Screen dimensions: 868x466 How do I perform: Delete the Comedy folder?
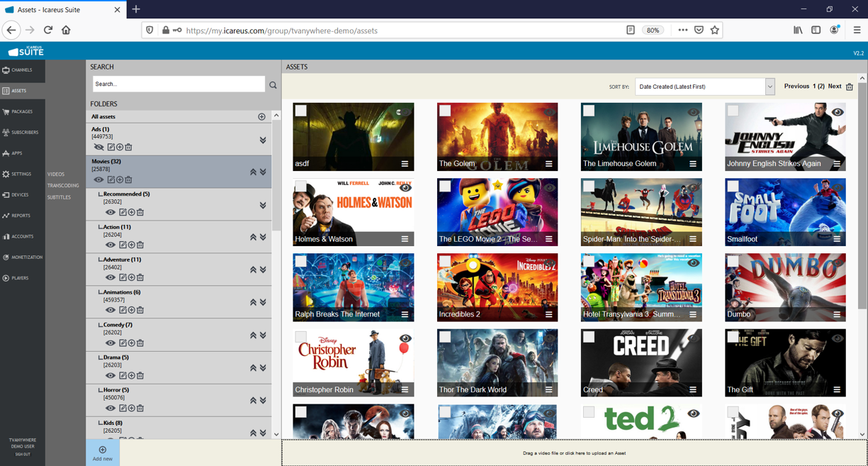point(140,343)
